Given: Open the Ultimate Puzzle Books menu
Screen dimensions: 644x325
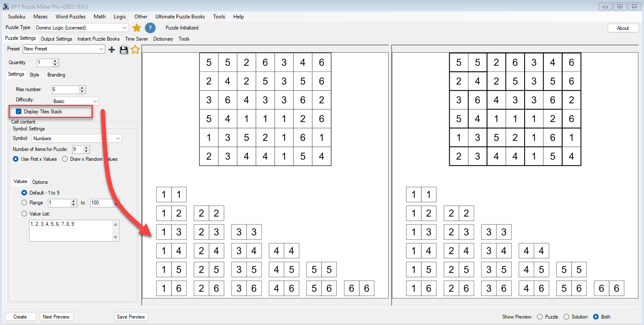Looking at the screenshot, I should 180,17.
